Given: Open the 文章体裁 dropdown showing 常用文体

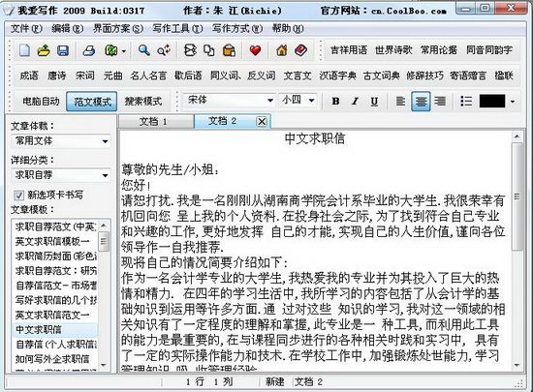Looking at the screenshot, I should [x=61, y=141].
